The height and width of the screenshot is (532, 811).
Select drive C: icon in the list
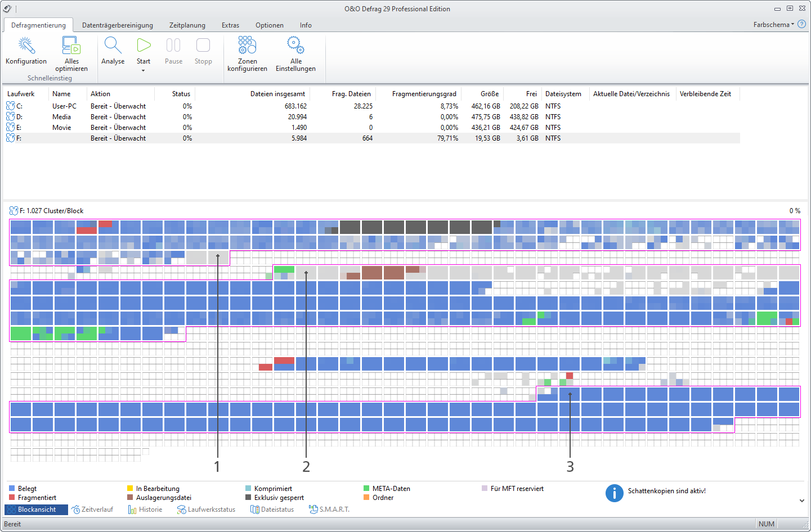10,106
